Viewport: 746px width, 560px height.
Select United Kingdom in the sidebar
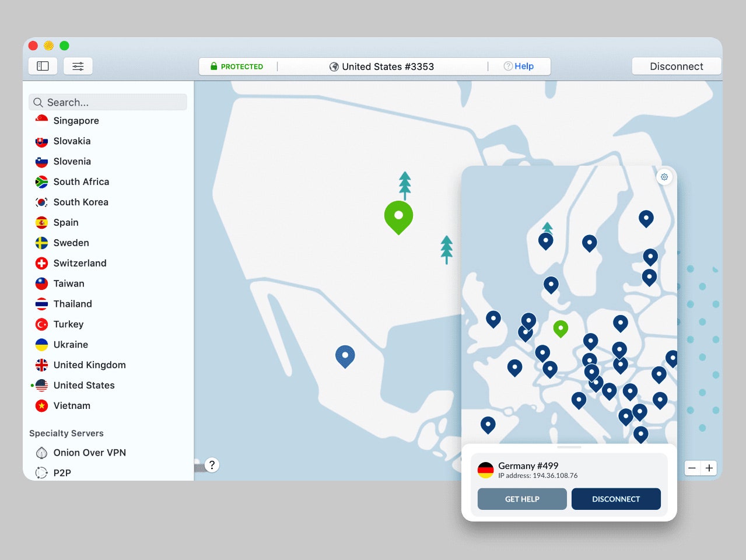(x=89, y=365)
